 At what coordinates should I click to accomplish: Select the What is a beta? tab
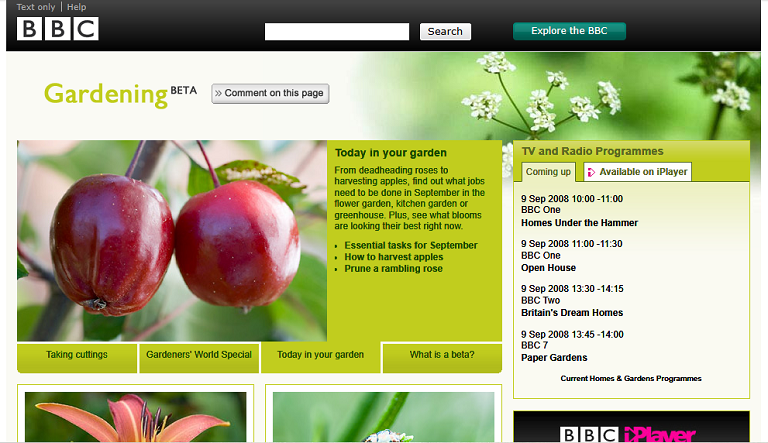442,357
